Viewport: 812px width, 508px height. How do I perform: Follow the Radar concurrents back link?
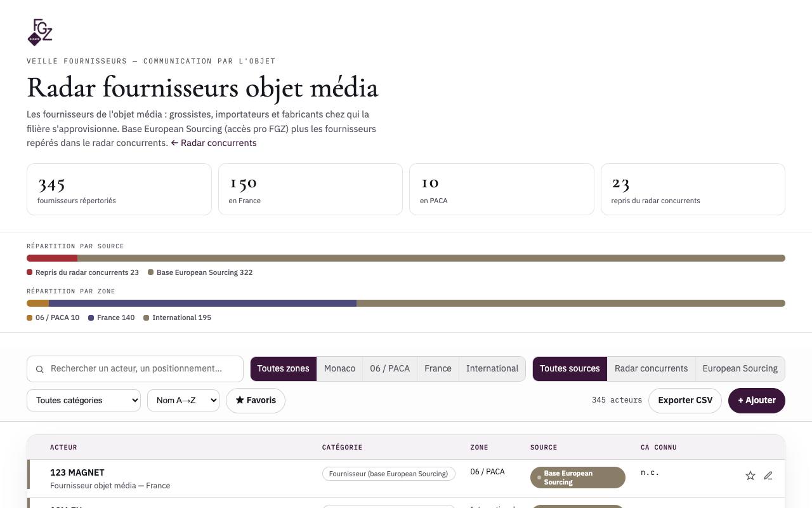tap(214, 143)
